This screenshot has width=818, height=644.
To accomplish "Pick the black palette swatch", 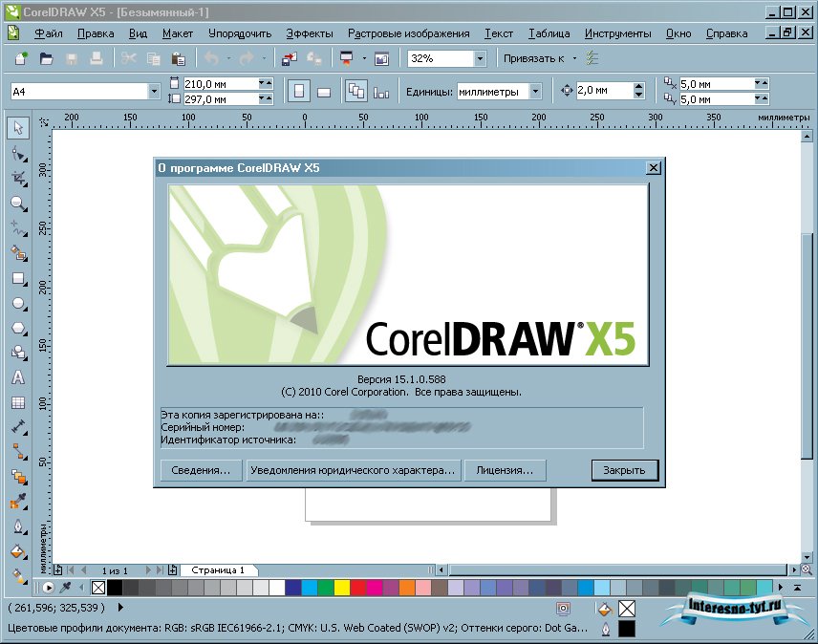I will pyautogui.click(x=115, y=588).
